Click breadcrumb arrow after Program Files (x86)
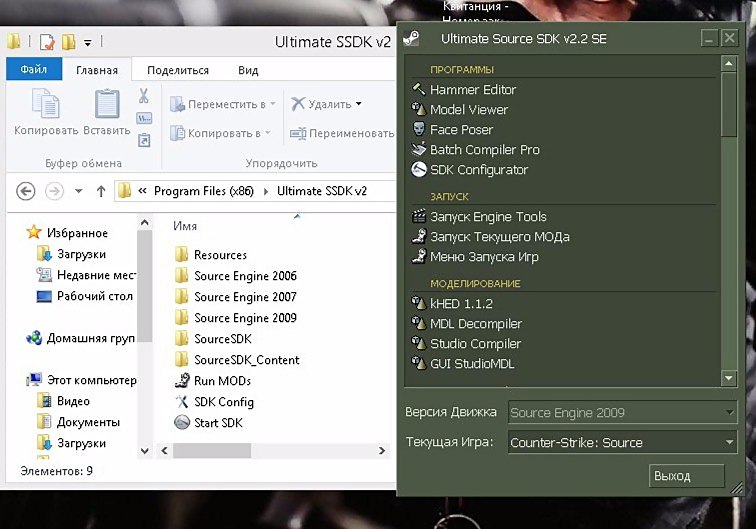 (266, 191)
